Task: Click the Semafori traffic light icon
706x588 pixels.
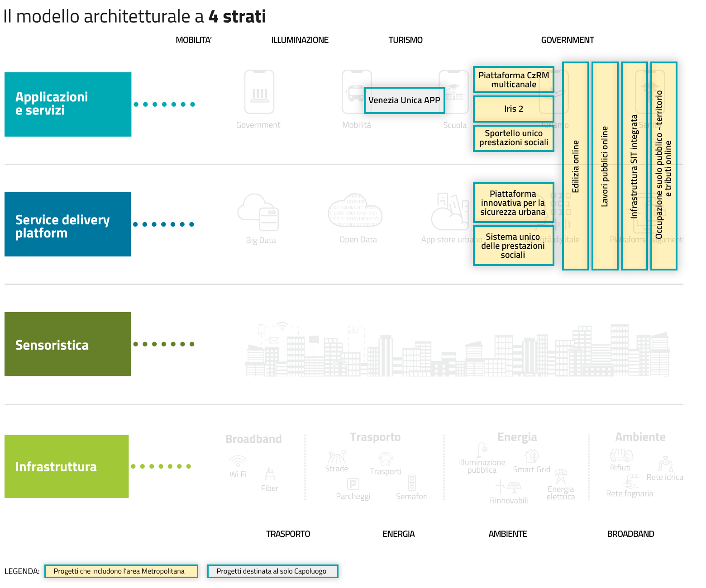Action: [x=412, y=482]
